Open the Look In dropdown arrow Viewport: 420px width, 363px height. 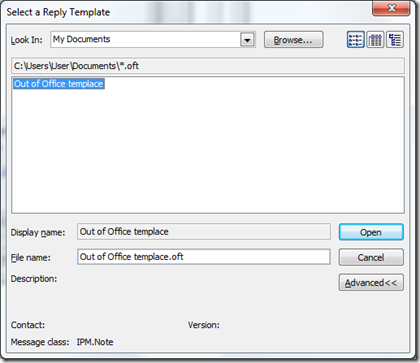[247, 40]
